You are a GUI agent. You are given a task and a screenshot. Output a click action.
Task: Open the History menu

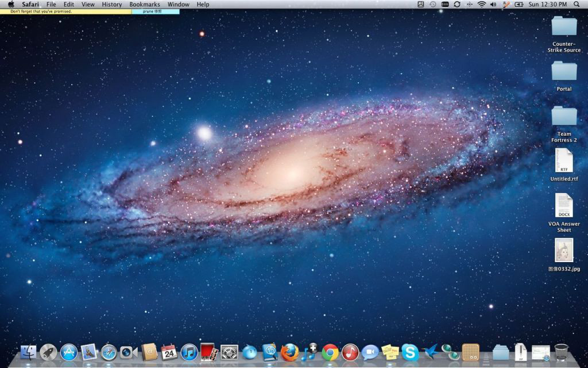coord(111,4)
